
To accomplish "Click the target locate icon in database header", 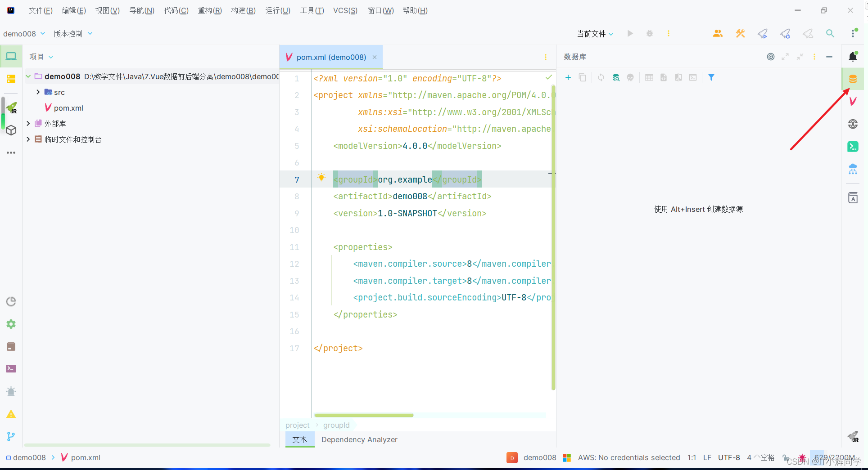I will coord(771,57).
